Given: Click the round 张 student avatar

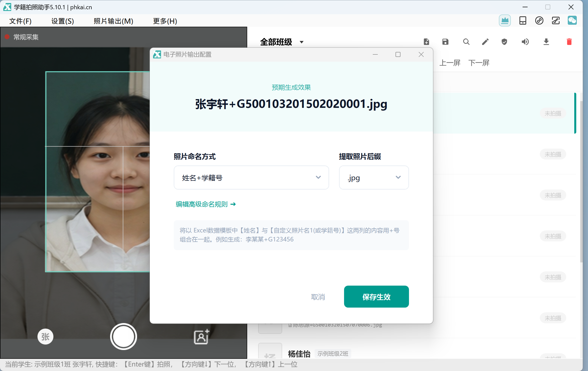Looking at the screenshot, I should click(45, 337).
